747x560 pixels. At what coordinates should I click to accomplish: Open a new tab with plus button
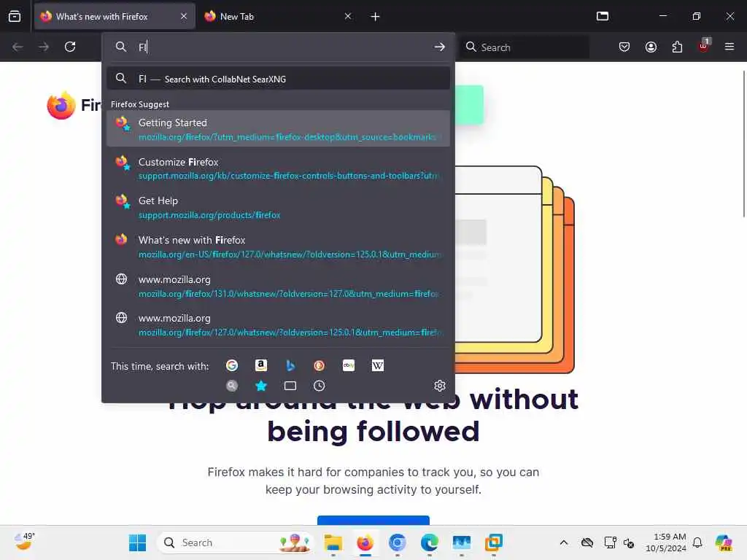tap(375, 17)
